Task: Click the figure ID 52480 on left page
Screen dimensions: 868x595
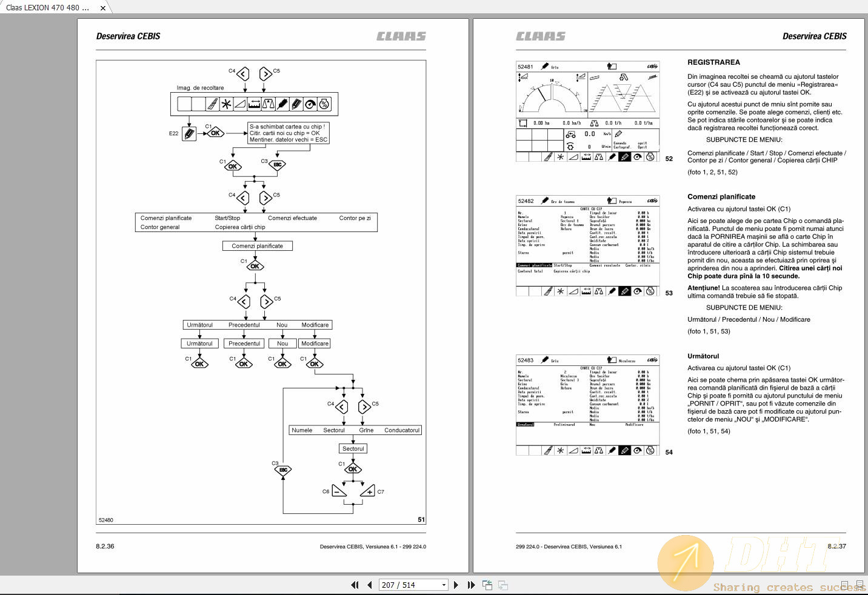Action: click(106, 520)
